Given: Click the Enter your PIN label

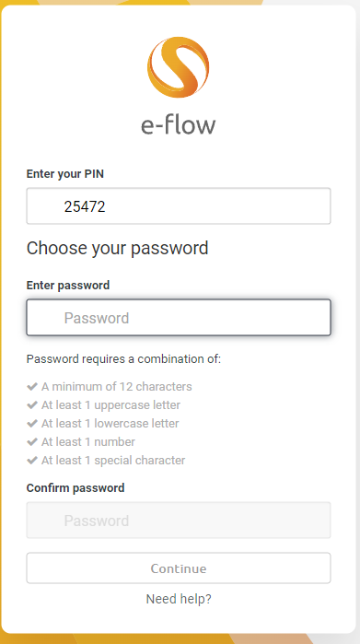Looking at the screenshot, I should pos(65,174).
